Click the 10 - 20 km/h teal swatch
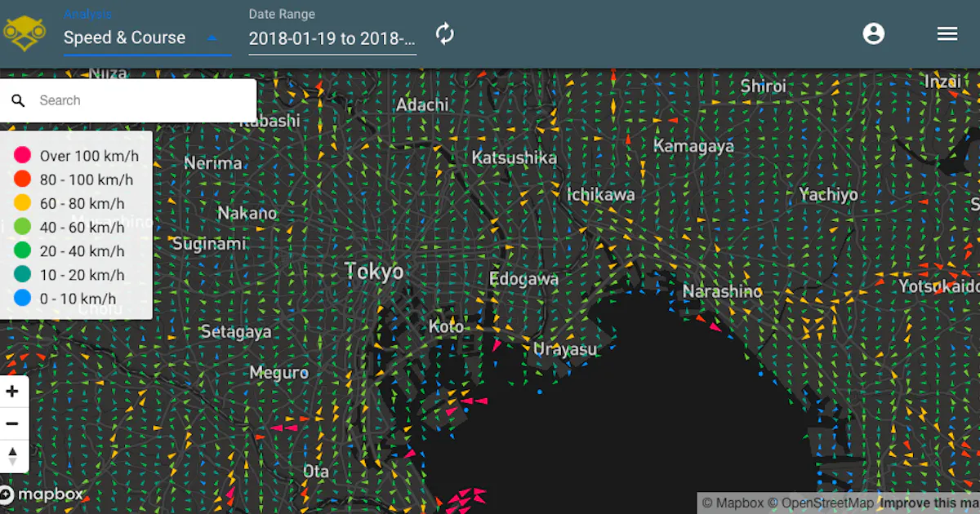980x514 pixels. click(23, 275)
